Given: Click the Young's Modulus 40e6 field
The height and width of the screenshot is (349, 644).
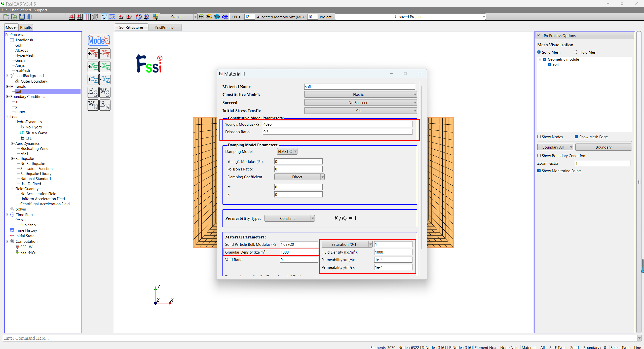Looking at the screenshot, I should coord(337,124).
